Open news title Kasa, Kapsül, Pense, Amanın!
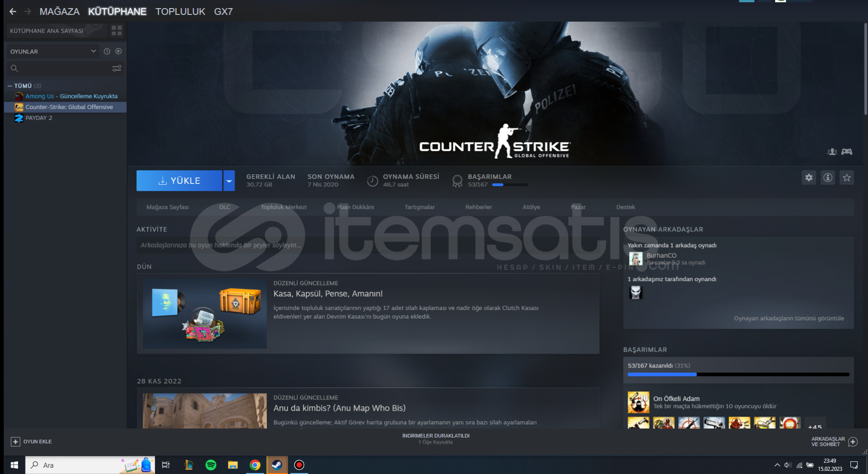This screenshot has height=474, width=868. (x=328, y=294)
